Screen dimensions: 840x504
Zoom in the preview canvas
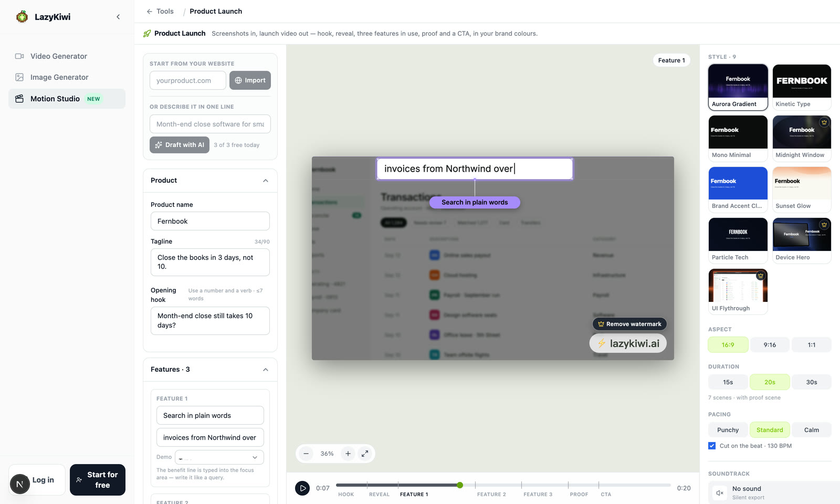[x=348, y=454]
